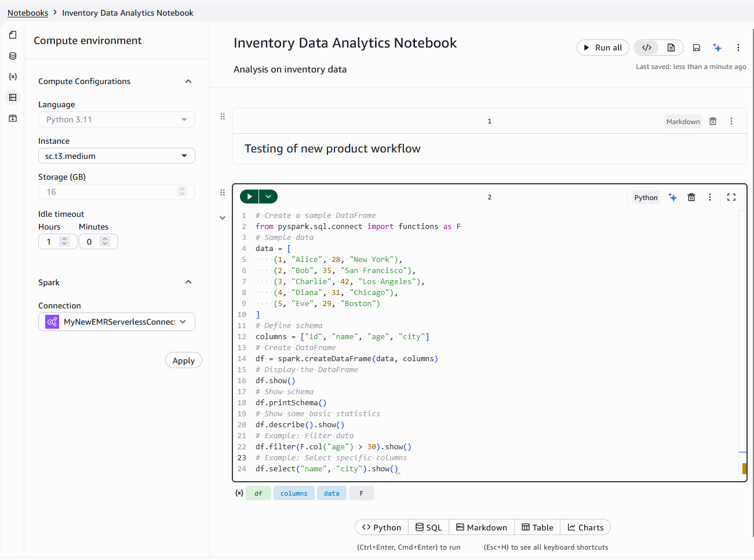Viewport: 754px width, 560px height.
Task: Go to Notebooks breadcrumb link
Action: 28,13
